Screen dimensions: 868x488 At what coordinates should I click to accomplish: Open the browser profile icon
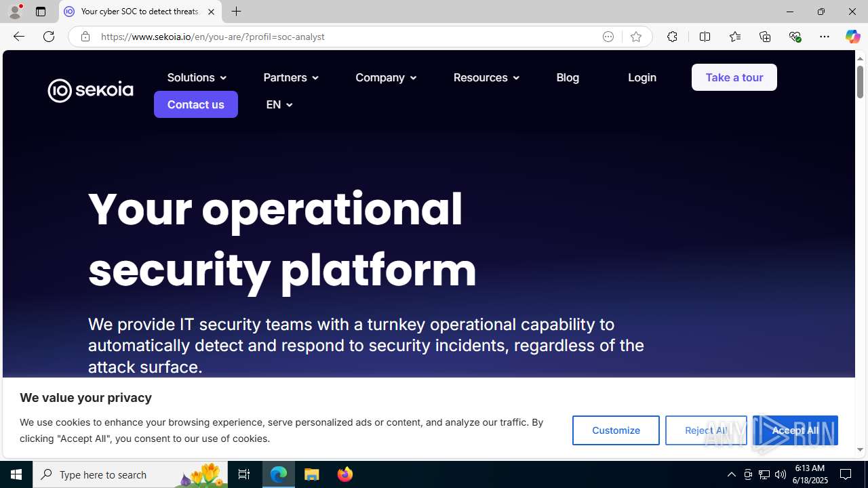(15, 12)
